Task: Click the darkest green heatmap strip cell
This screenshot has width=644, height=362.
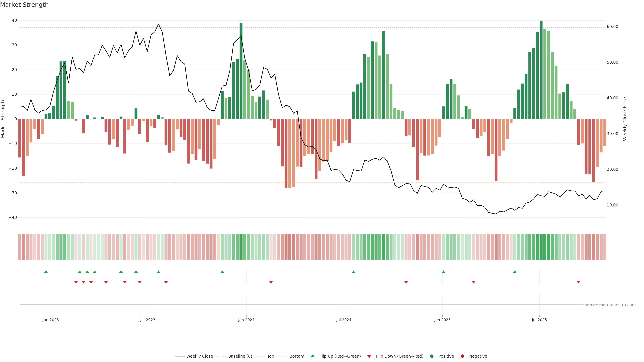Action: (x=541, y=247)
